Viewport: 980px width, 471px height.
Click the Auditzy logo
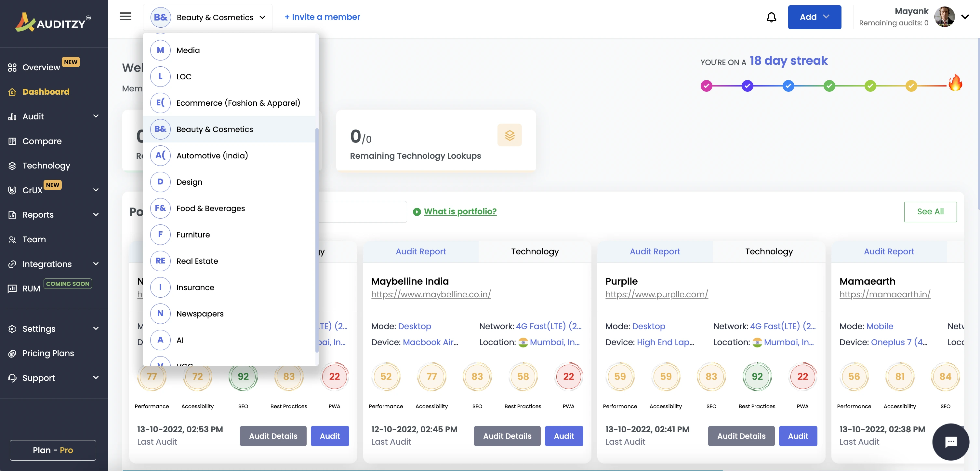point(53,22)
